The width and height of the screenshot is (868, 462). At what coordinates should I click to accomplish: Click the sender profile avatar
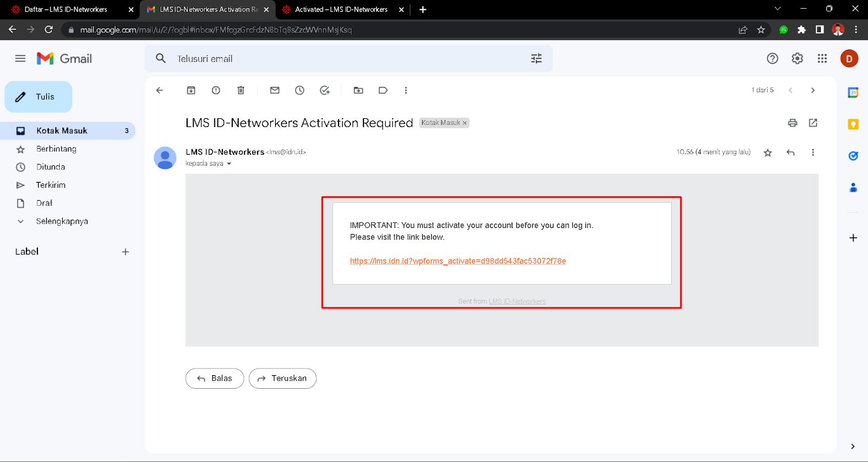165,158
